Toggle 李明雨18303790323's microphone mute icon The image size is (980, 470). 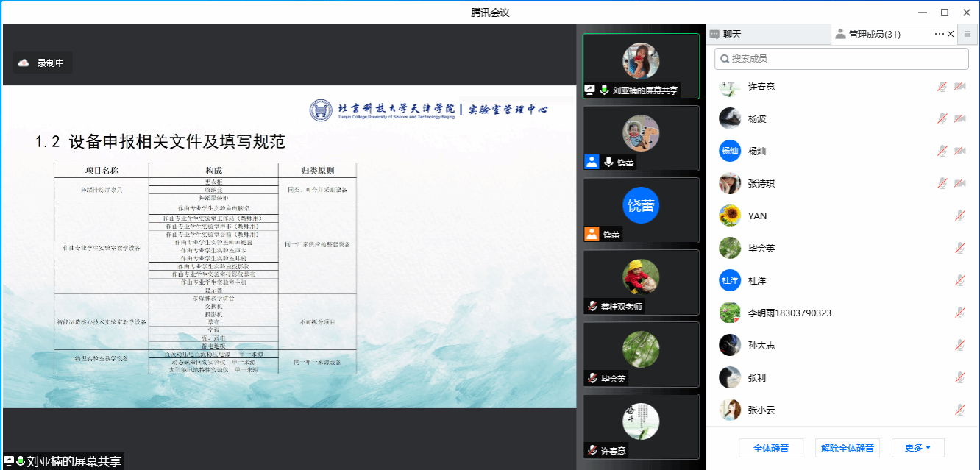[x=959, y=313]
